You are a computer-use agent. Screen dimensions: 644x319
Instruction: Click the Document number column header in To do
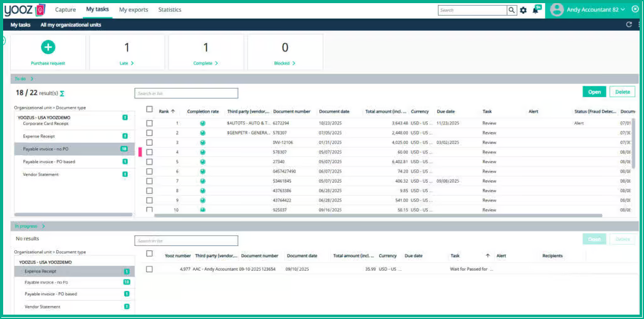tap(291, 111)
